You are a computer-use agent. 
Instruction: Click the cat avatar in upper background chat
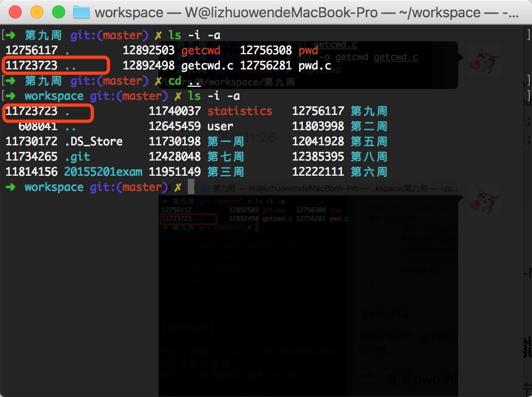coord(484,60)
